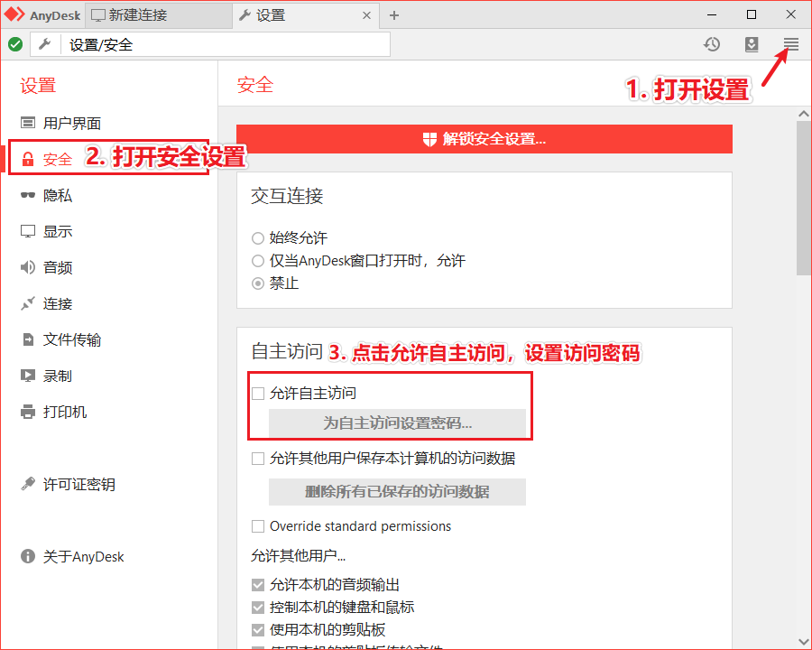Open 音频 audio settings
The width and height of the screenshot is (812, 650).
tap(58, 267)
